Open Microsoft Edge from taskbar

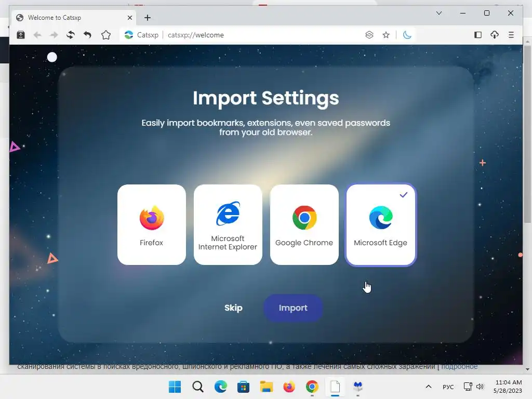(220, 387)
